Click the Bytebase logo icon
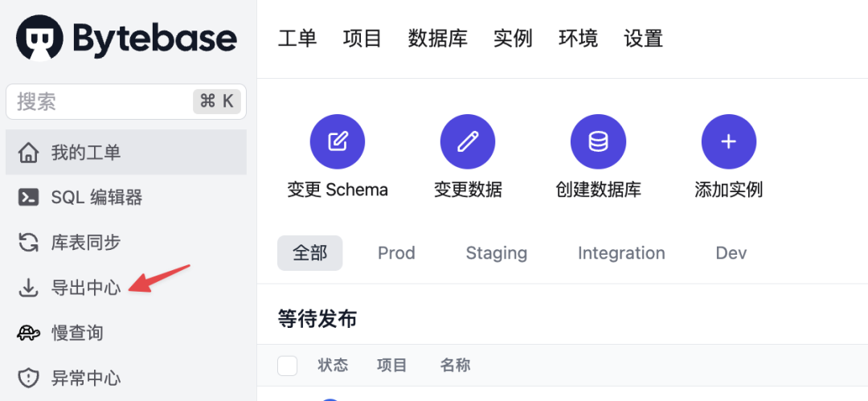The height and width of the screenshot is (401, 868). click(39, 38)
